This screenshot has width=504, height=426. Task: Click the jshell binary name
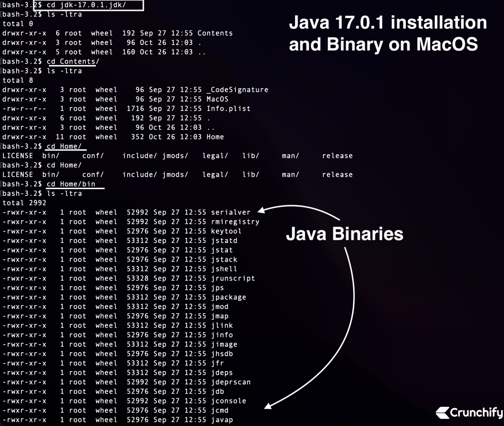click(x=224, y=269)
